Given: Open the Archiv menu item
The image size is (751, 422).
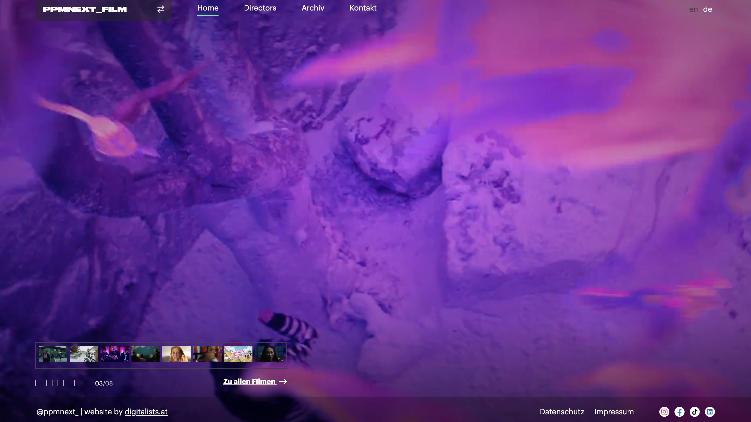Looking at the screenshot, I should coord(313,8).
